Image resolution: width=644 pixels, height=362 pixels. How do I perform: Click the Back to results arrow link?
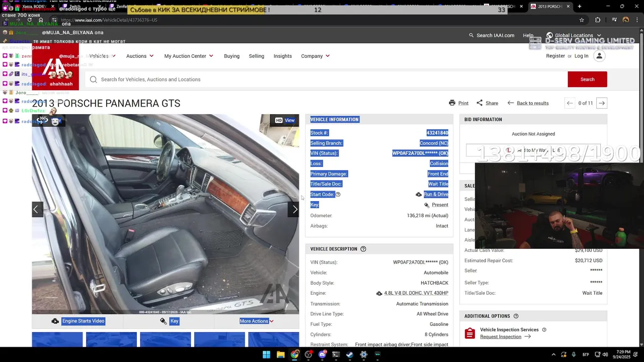pyautogui.click(x=528, y=103)
